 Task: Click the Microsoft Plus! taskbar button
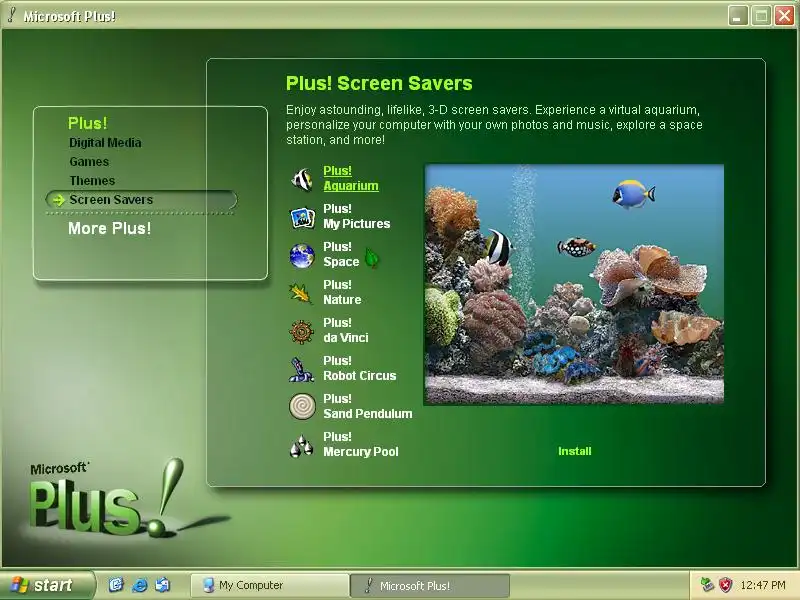[x=430, y=586]
